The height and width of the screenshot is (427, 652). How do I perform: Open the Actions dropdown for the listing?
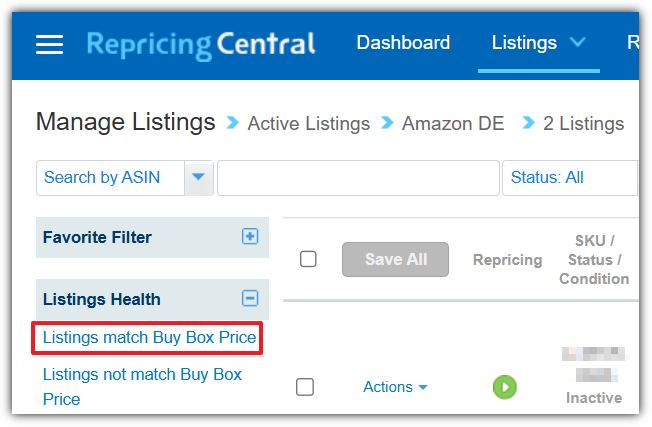[x=395, y=387]
